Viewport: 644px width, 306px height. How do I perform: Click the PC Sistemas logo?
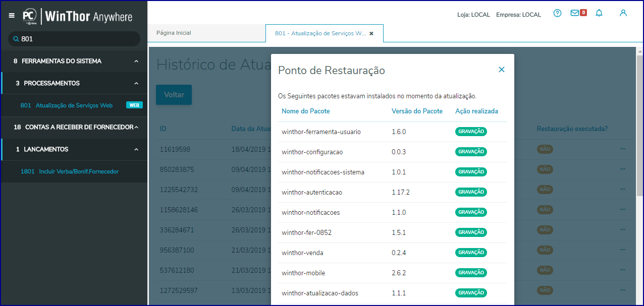coord(29,16)
